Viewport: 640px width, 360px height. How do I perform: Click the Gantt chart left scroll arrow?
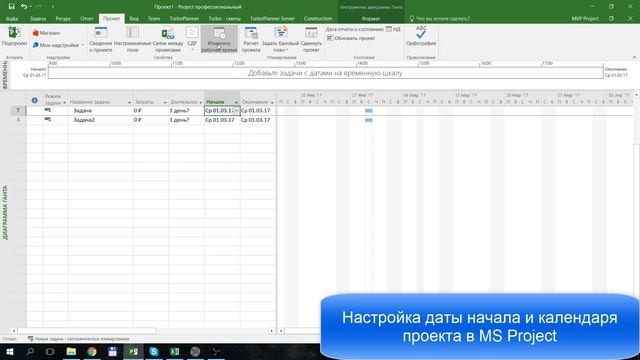pos(281,331)
